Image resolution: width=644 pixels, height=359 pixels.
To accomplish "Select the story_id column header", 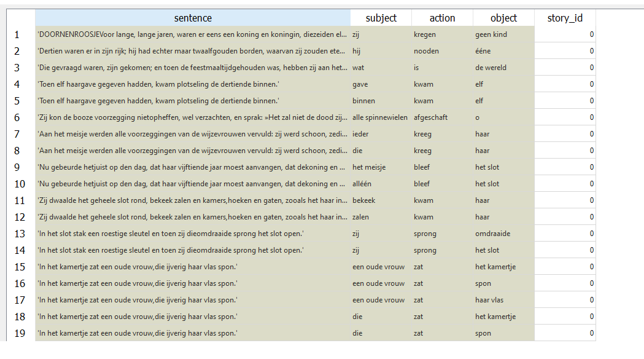I will (x=565, y=18).
